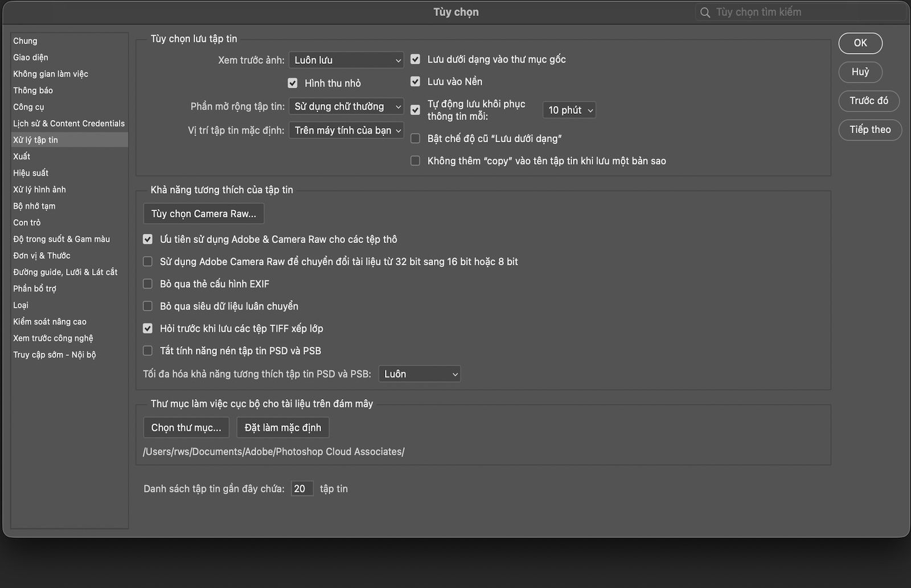Check "Bỏ qua siêu dữ liệu luân chuyển"
This screenshot has height=588, width=911.
148,306
